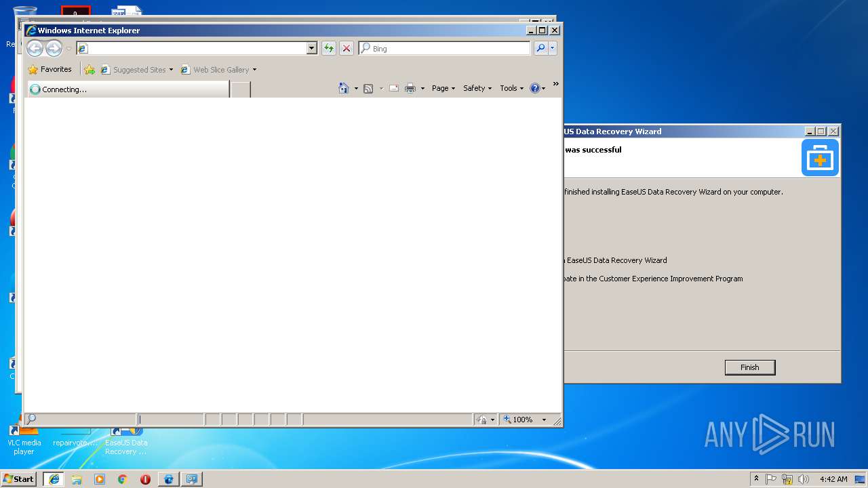The image size is (868, 488).
Task: Run search with the magnifier button
Action: 540,48
